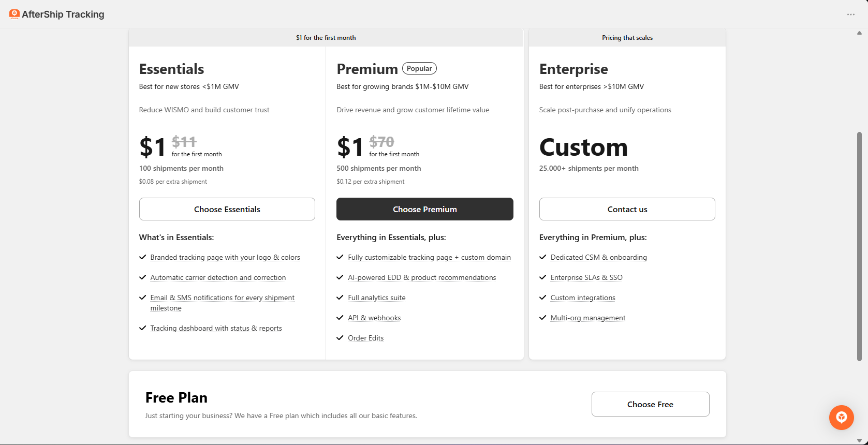Click '$0.08 per extra shipment' text

click(173, 182)
